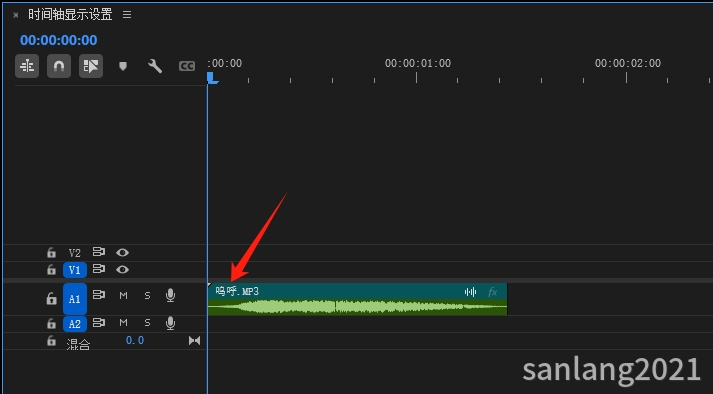The height and width of the screenshot is (394, 713).
Task: Toggle insert sequence as nest button
Action: pyautogui.click(x=27, y=66)
